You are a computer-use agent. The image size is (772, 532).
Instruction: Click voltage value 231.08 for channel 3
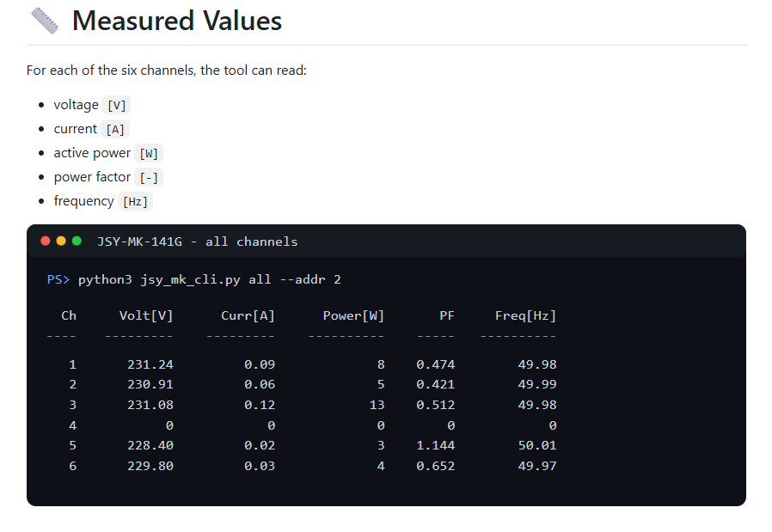click(x=150, y=405)
